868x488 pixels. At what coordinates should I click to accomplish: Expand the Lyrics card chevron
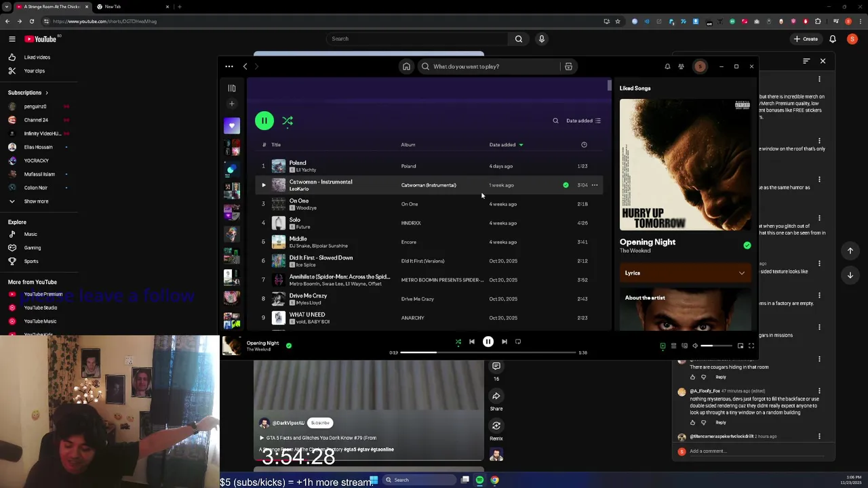point(741,273)
